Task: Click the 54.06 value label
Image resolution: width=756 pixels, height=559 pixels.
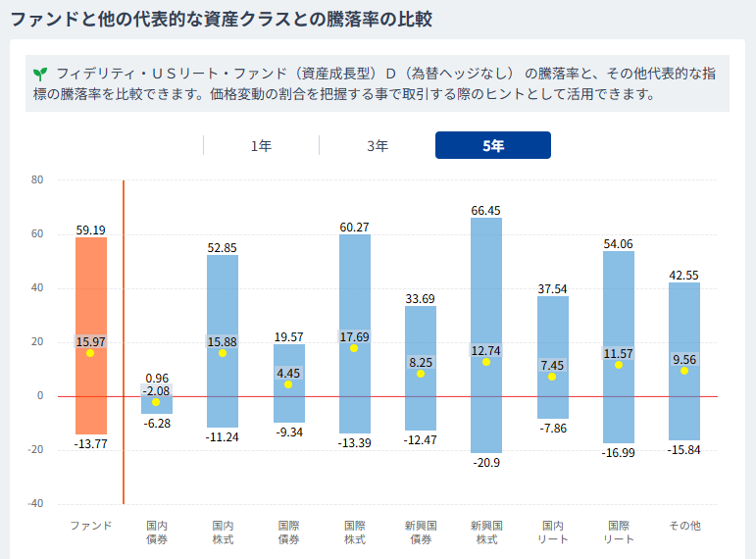Action: pyautogui.click(x=618, y=244)
